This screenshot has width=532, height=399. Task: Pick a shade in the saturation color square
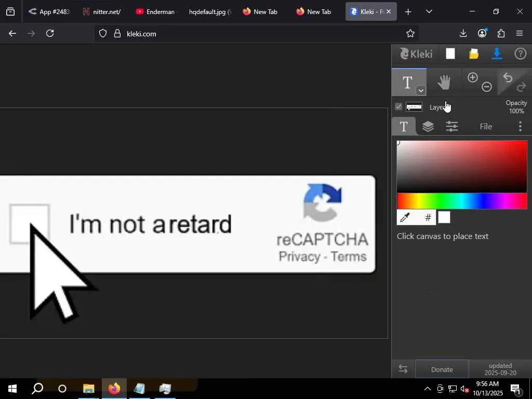[462, 166]
